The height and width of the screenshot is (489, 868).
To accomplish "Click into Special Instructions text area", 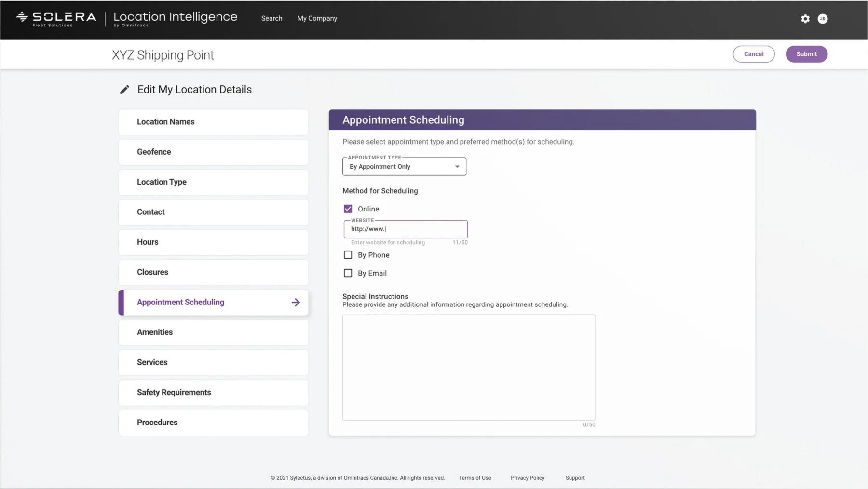I will (469, 368).
